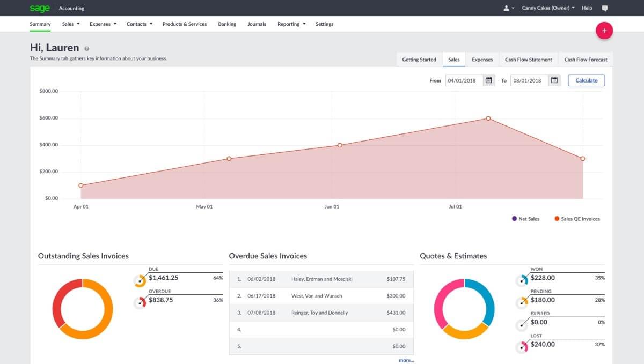Click the user account icon in the top bar
Viewport: 644px width, 364px height.
click(506, 8)
